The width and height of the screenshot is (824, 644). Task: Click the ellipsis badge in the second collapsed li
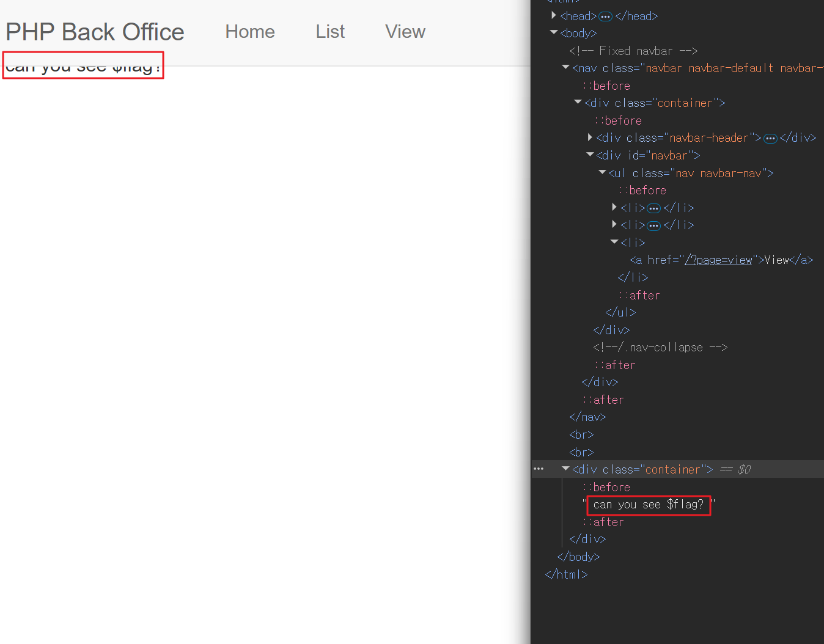coord(653,226)
